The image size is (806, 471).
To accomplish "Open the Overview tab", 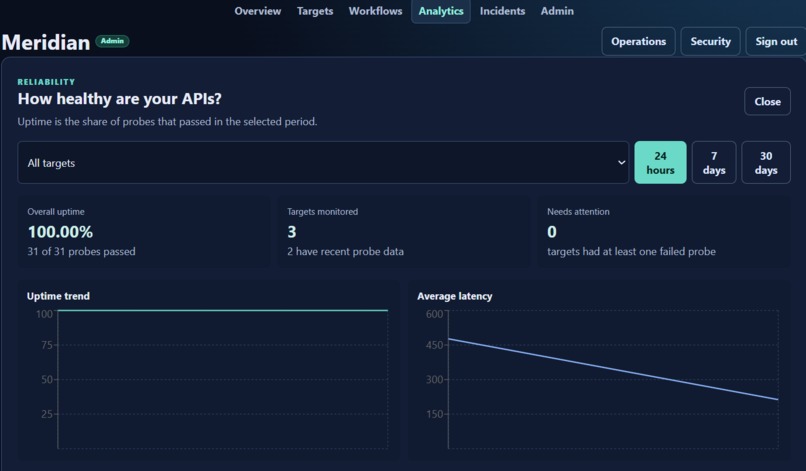I will coord(258,11).
